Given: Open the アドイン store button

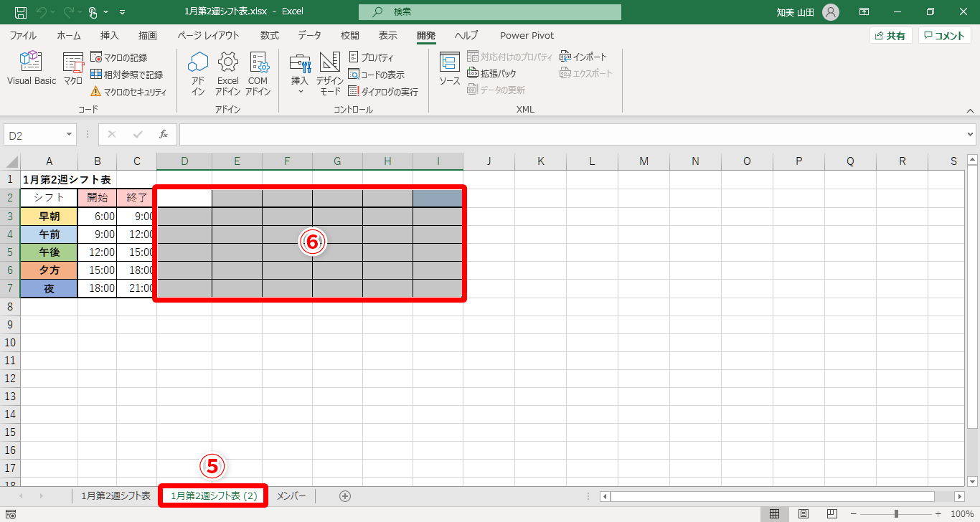Looking at the screenshot, I should (198, 74).
